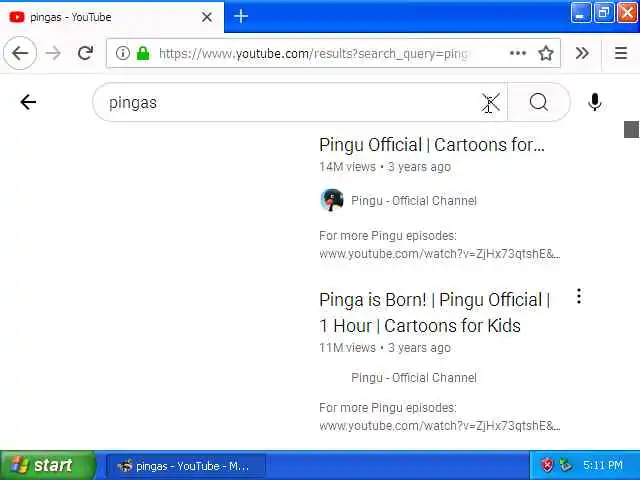Restore down the browser window
Screen dimensions: 640x480
point(604,13)
